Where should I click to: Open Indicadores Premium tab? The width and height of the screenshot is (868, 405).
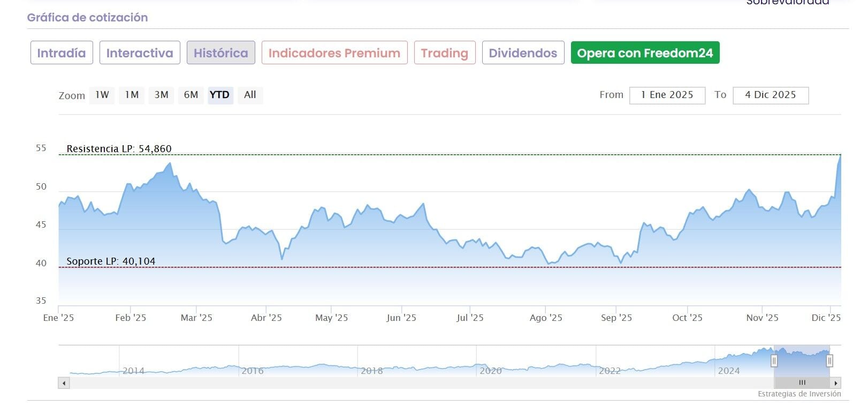[334, 53]
